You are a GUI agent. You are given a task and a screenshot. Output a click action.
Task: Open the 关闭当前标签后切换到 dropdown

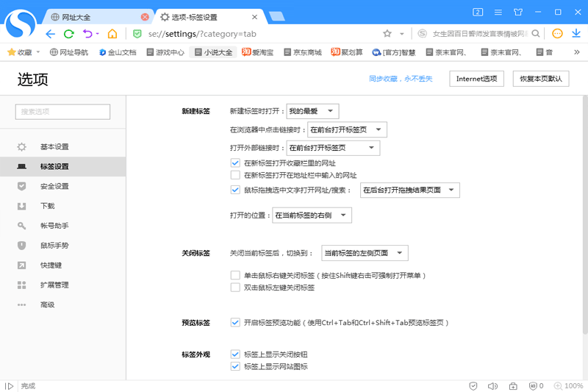[365, 253]
